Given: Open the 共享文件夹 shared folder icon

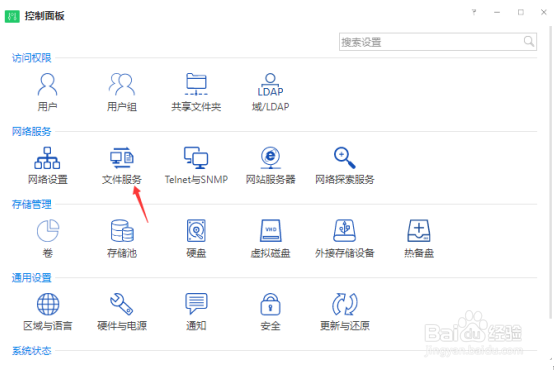Looking at the screenshot, I should click(x=196, y=84).
